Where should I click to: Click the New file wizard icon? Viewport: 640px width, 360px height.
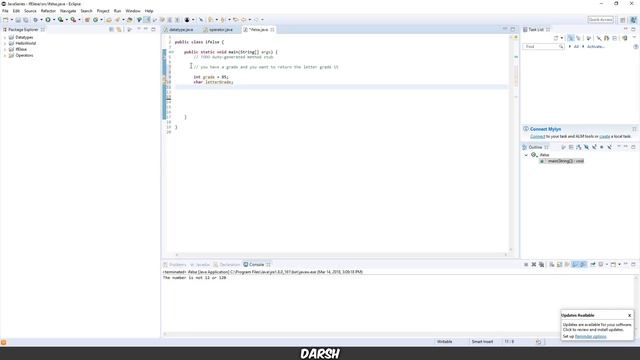[x=5, y=20]
